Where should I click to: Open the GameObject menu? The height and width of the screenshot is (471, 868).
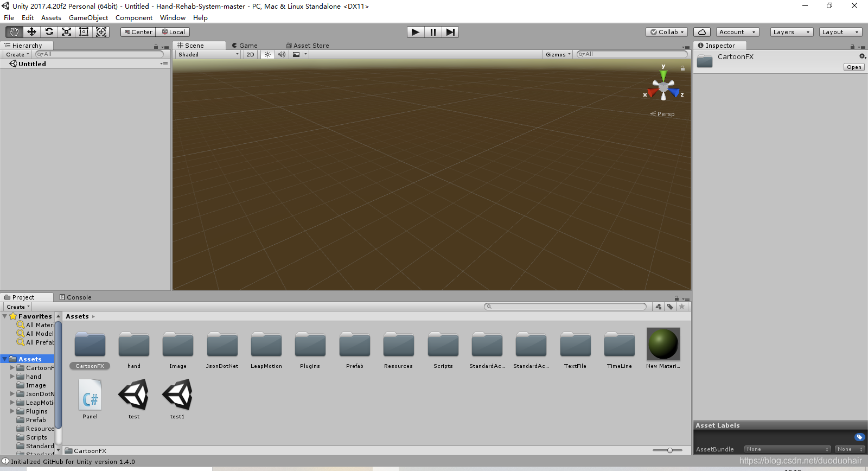click(88, 17)
